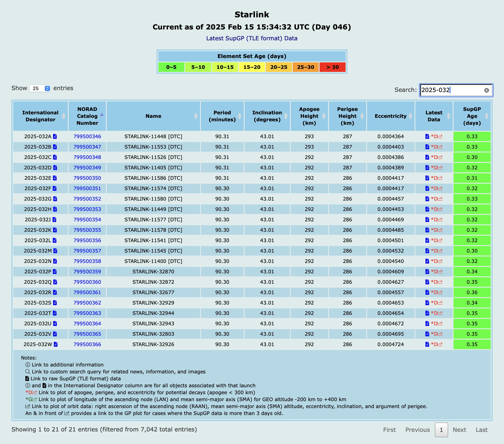The height and width of the screenshot is (444, 504).
Task: Sort by Period (minutes) column
Action: [x=222, y=116]
